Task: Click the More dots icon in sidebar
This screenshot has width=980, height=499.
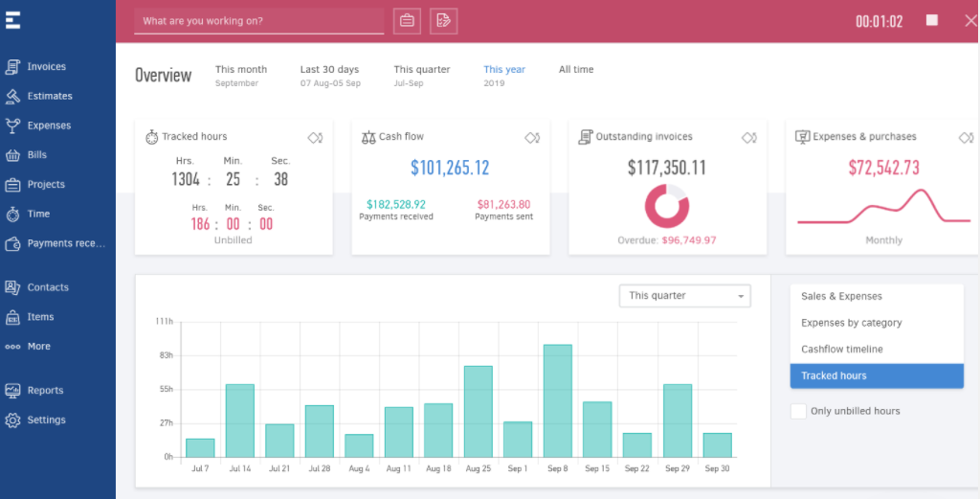Action: click(x=12, y=347)
